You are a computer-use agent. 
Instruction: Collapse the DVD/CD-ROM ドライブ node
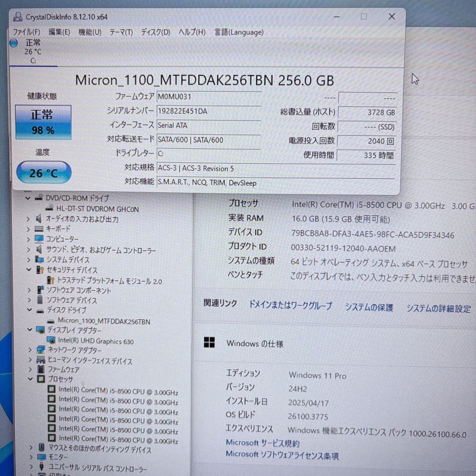pos(28,198)
